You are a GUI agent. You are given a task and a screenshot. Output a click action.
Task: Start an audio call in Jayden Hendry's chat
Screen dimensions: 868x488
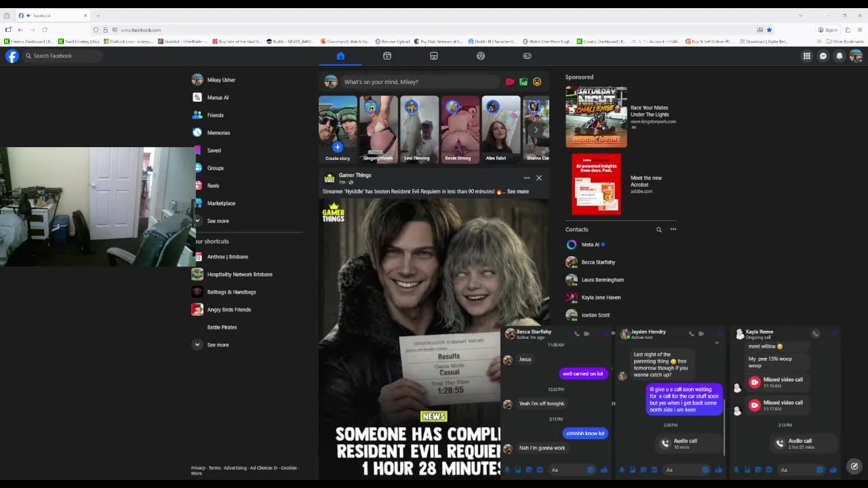coord(692,333)
